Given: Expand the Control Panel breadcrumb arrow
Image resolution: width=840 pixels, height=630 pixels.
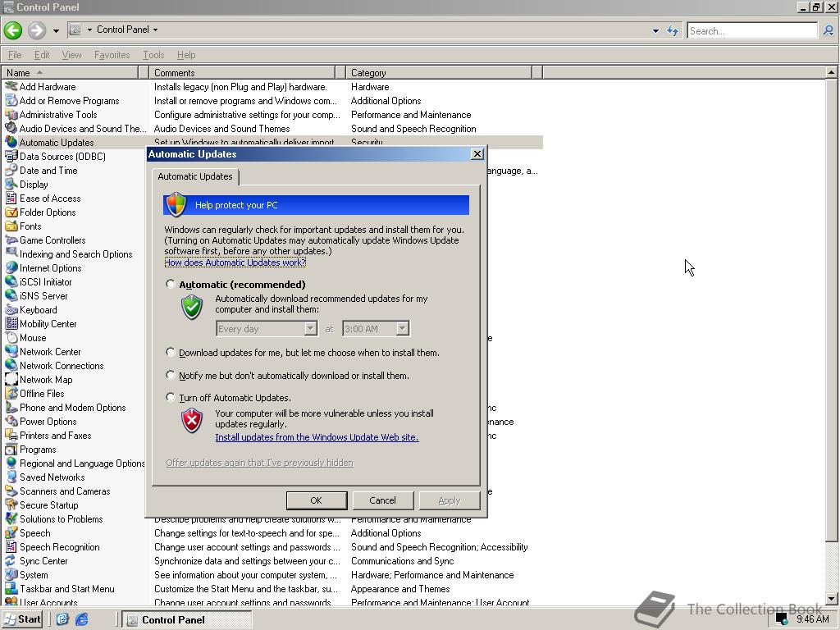Looking at the screenshot, I should point(155,30).
